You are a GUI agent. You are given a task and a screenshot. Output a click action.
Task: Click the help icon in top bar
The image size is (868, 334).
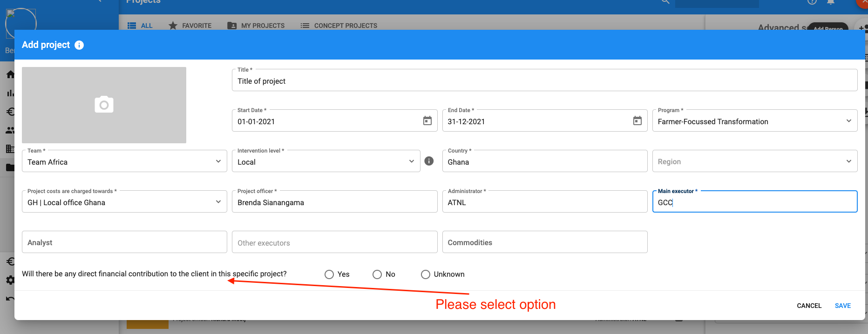click(x=812, y=1)
